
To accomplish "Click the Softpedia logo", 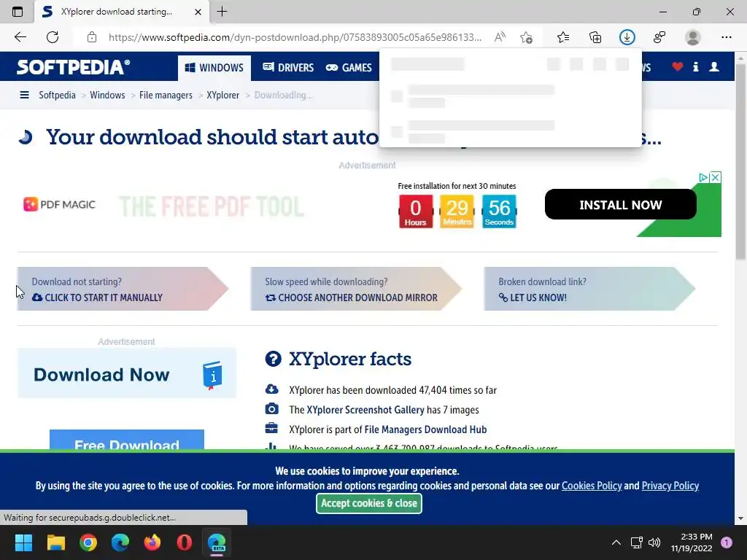I will point(73,67).
